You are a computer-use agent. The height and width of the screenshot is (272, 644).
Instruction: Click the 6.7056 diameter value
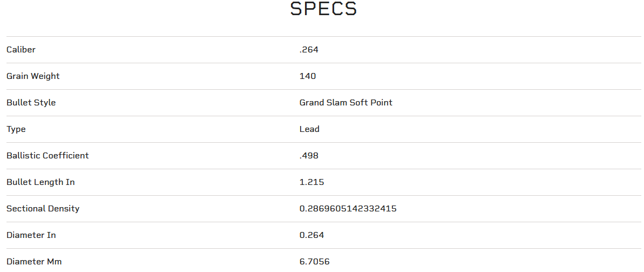pos(314,261)
